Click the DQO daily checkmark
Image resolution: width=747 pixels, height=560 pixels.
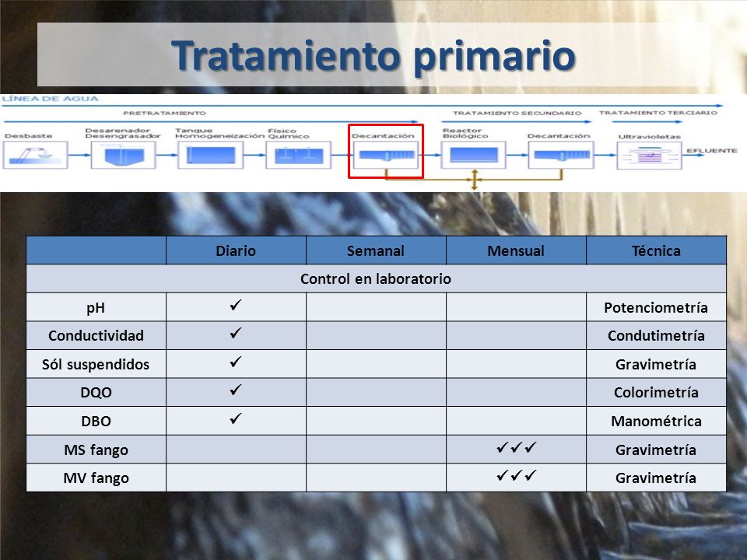pyautogui.click(x=236, y=390)
